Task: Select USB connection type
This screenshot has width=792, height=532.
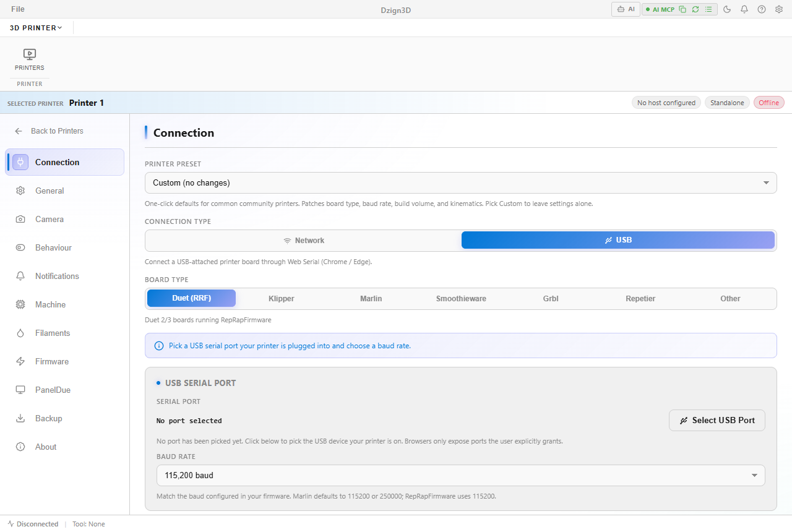Action: point(618,240)
